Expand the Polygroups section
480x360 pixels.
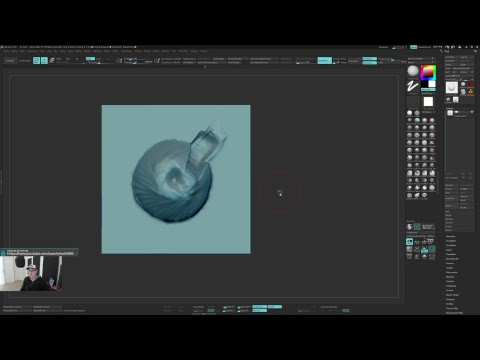click(451, 286)
